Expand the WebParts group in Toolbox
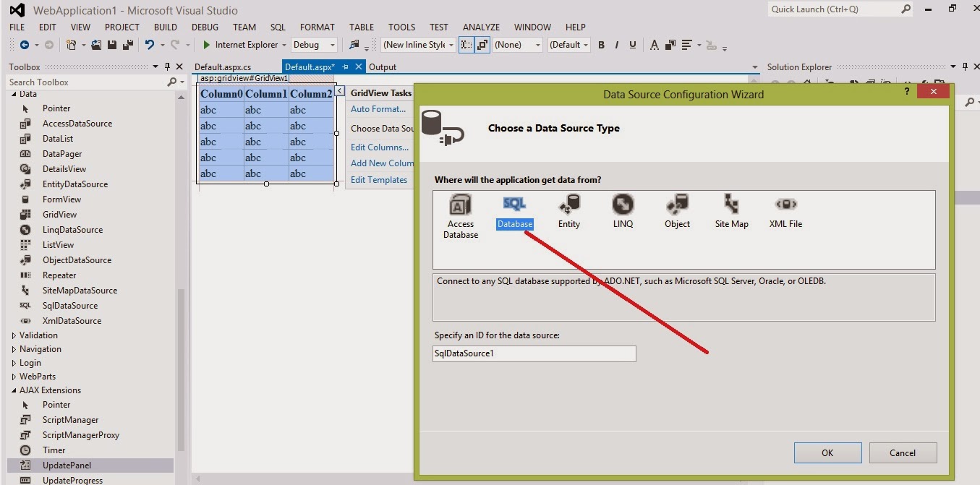Image resolution: width=980 pixels, height=485 pixels. click(14, 377)
